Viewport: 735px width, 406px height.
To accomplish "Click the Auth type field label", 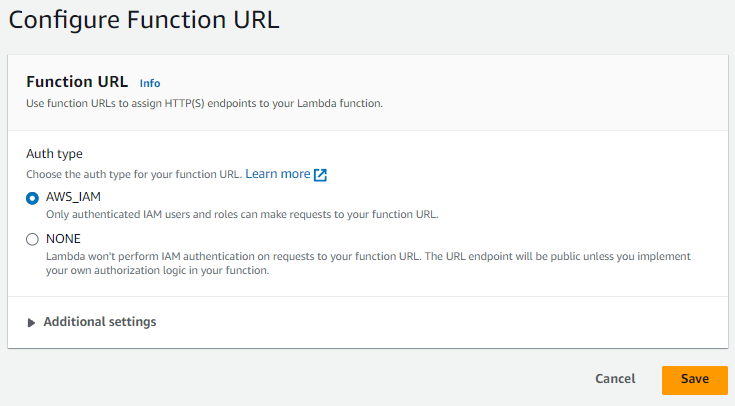I will tap(54, 154).
